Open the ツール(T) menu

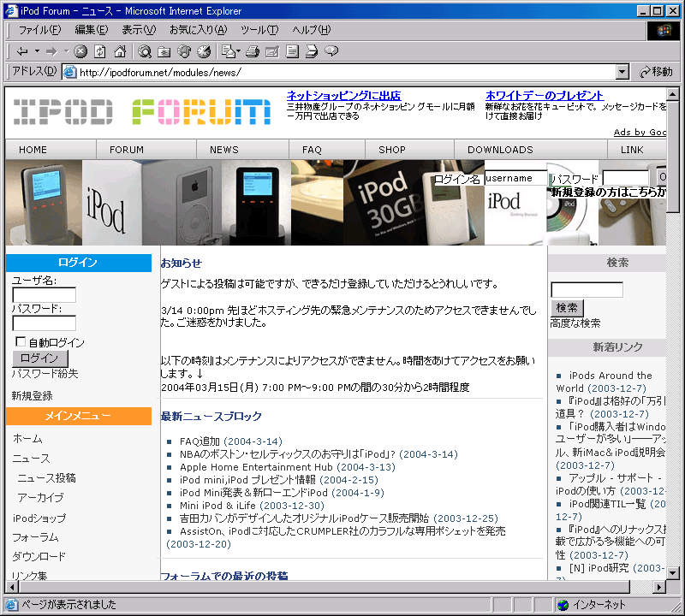click(259, 30)
